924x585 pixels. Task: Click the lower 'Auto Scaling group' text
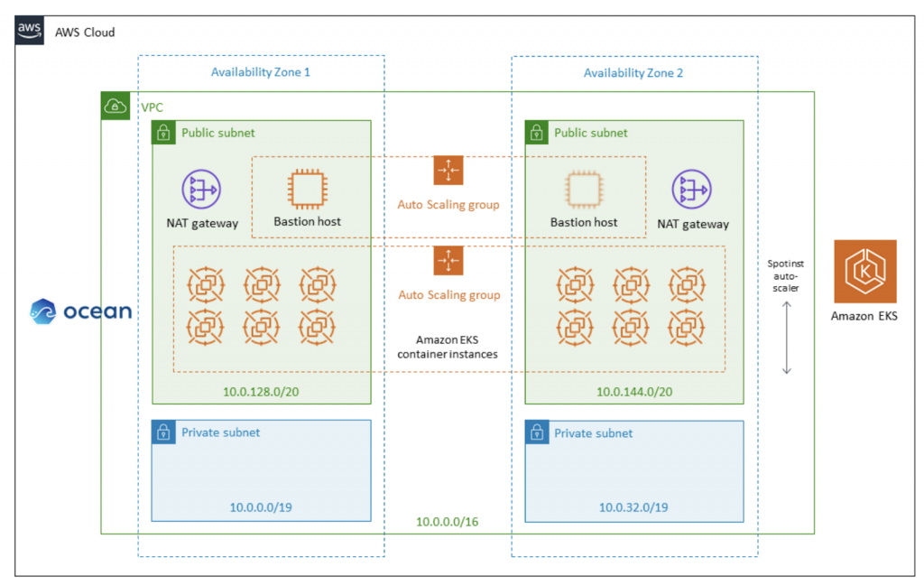pos(449,295)
